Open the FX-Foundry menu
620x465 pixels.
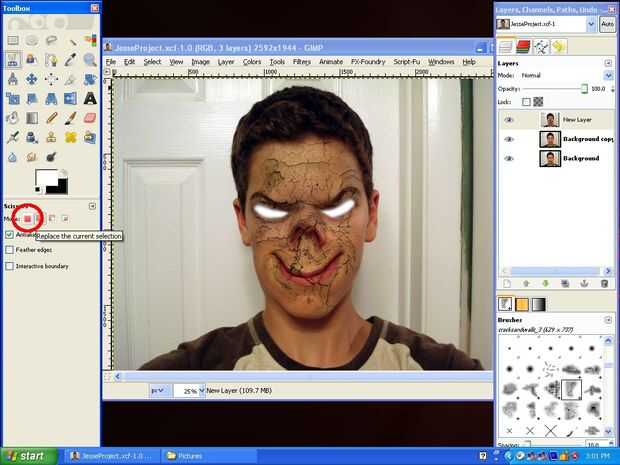368,62
